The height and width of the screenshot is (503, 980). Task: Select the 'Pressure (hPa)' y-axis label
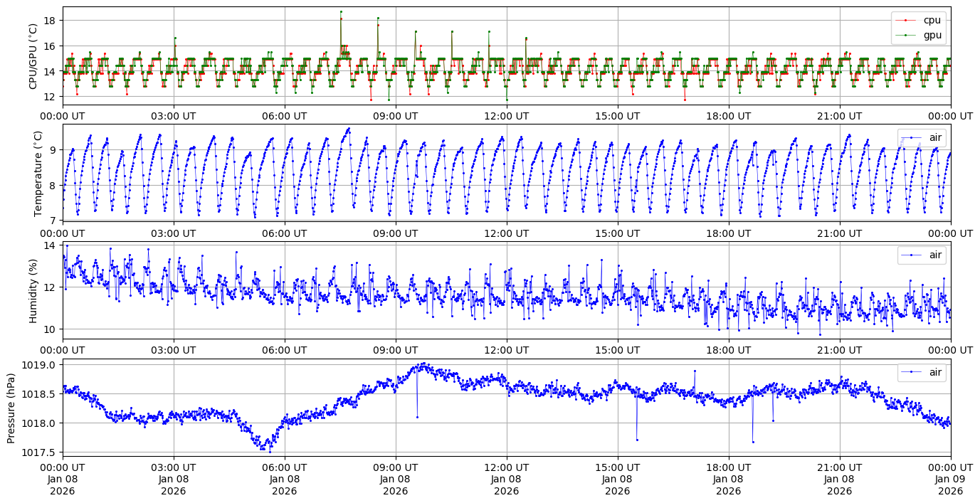pyautogui.click(x=11, y=408)
